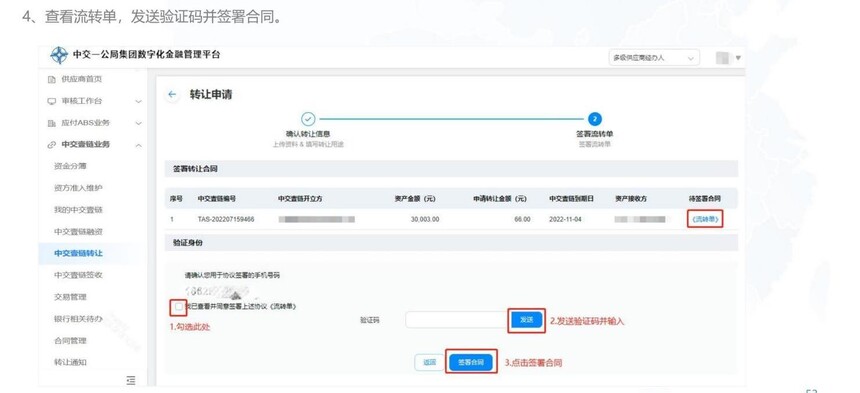The image size is (860, 393).
Task: Expand the 审核工作台 menu chevron
Action: (138, 101)
